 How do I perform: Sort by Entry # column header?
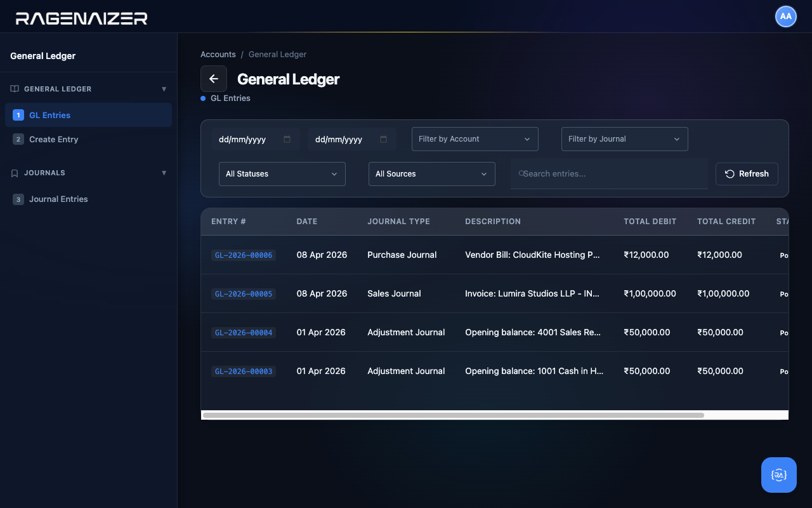point(228,222)
